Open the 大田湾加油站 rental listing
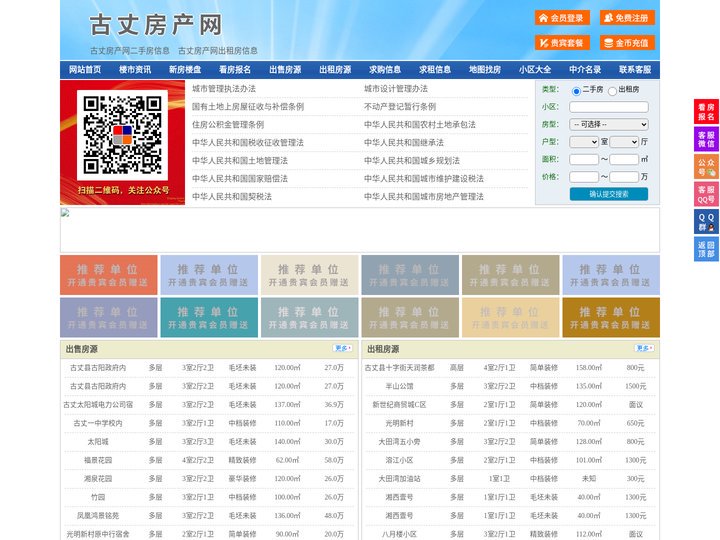Screen dimensions: 720x540 tap(399, 478)
